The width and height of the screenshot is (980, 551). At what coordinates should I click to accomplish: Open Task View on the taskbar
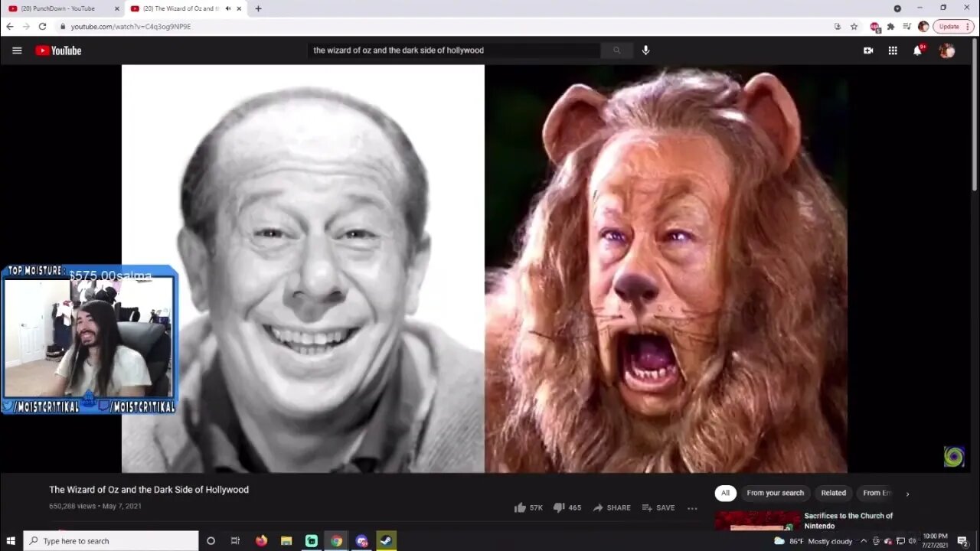pos(235,541)
